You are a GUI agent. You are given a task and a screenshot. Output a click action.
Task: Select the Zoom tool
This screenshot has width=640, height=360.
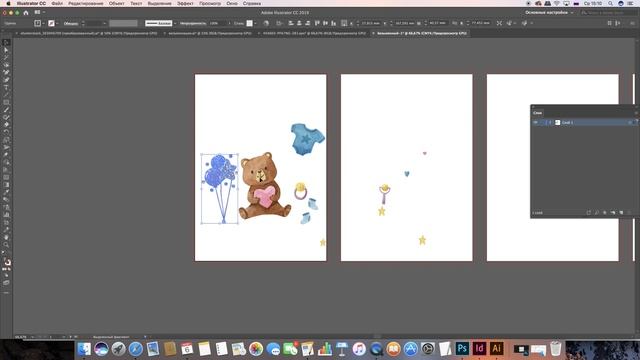6,244
